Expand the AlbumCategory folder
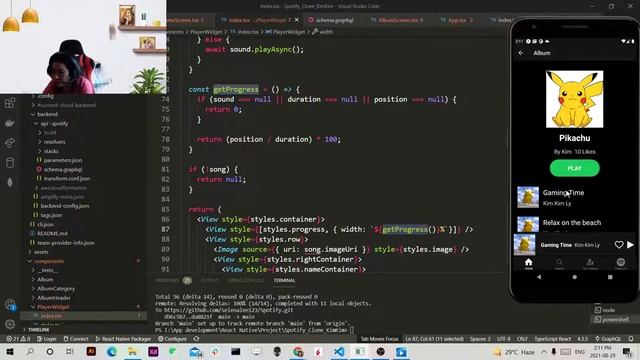 (x=56, y=289)
